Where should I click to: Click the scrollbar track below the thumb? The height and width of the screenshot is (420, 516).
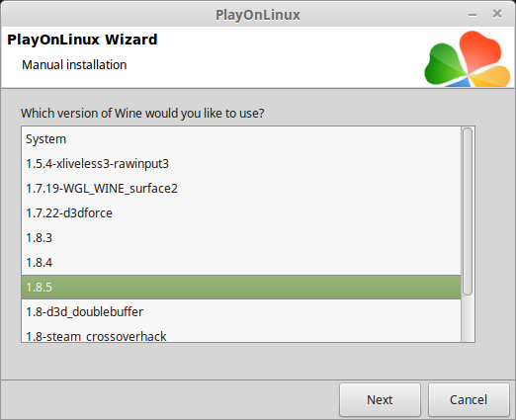click(468, 318)
